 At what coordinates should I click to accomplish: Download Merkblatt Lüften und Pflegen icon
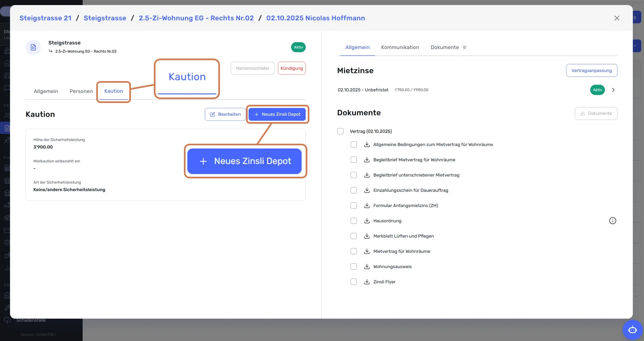367,236
